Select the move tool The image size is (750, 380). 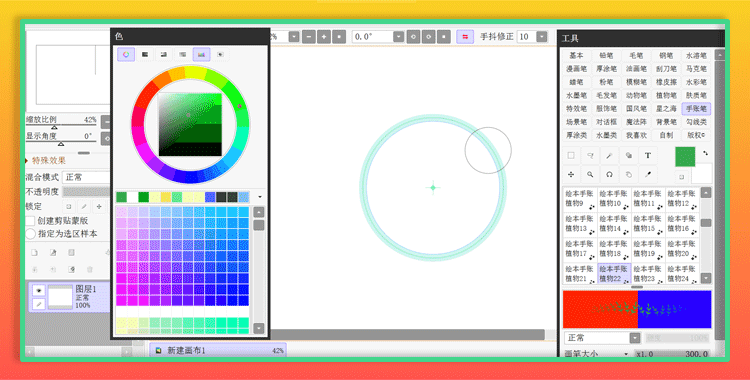click(x=571, y=175)
